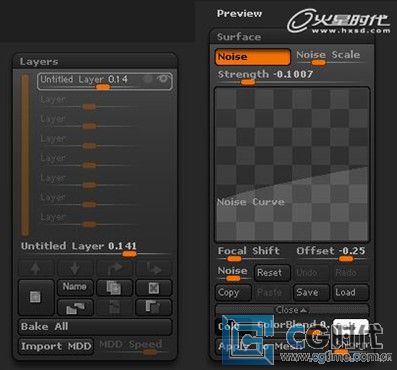Click the Name button to rename layer
Image resolution: width=397 pixels, height=370 pixels.
point(75,288)
